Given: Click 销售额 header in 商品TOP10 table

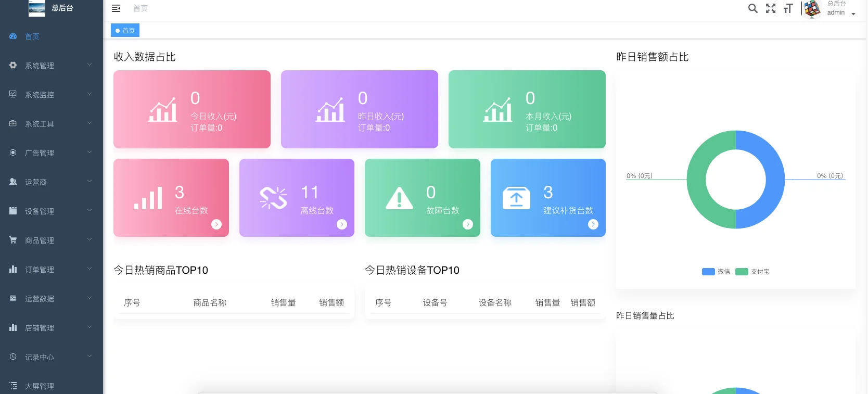Looking at the screenshot, I should (x=331, y=302).
